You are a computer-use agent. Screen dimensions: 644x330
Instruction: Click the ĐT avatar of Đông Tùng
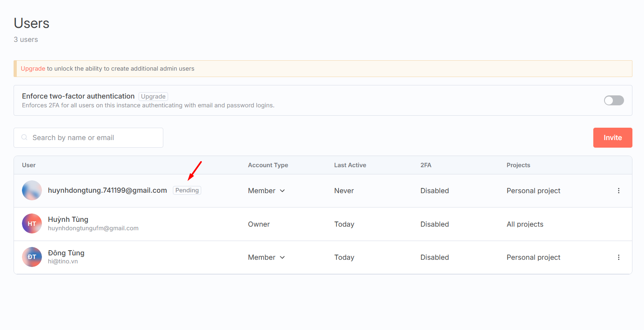pos(32,257)
